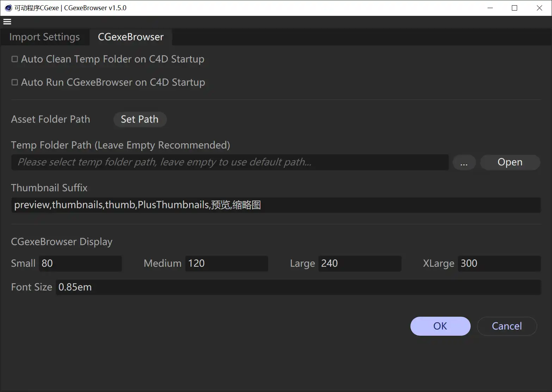Click the Temp Folder Path (Leave Empty Recommended) label
The width and height of the screenshot is (552, 392).
[120, 145]
